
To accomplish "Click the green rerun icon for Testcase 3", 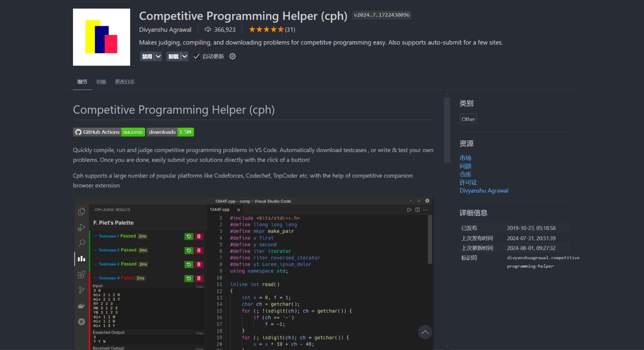I will 188,265.
